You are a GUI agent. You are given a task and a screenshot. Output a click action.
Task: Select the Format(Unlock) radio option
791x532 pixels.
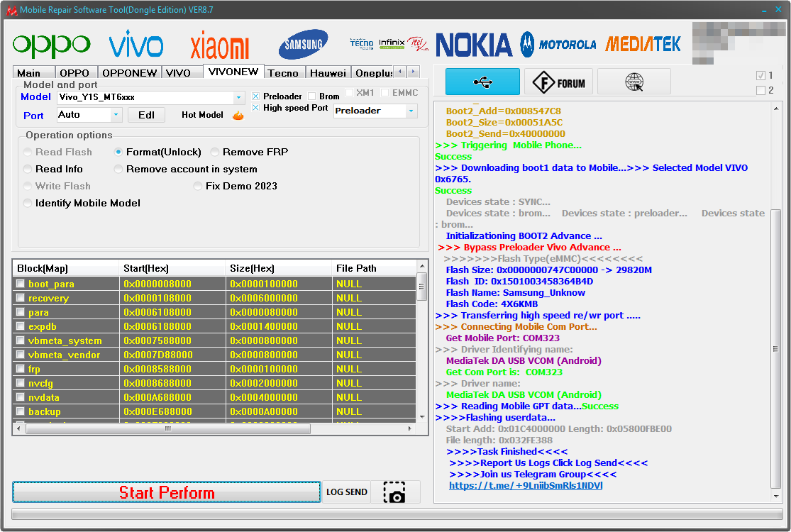pyautogui.click(x=118, y=152)
